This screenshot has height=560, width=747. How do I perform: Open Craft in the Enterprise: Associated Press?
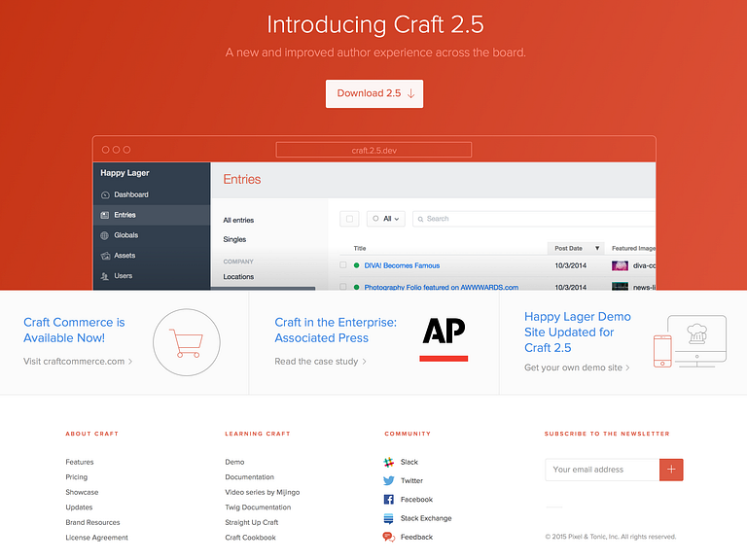(336, 330)
